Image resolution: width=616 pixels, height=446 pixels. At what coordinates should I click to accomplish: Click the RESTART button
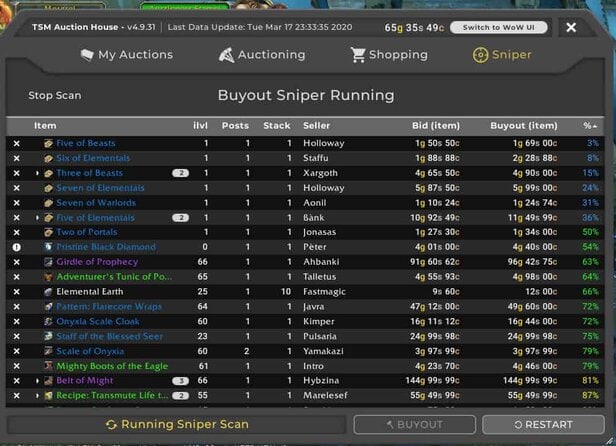543,425
